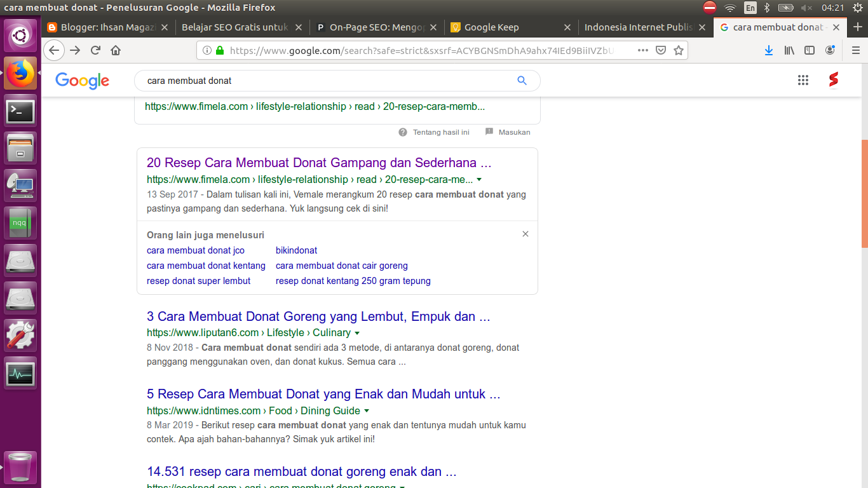Screen dimensions: 868x488
Task: Open the Firefox Library menu
Action: click(x=789, y=50)
